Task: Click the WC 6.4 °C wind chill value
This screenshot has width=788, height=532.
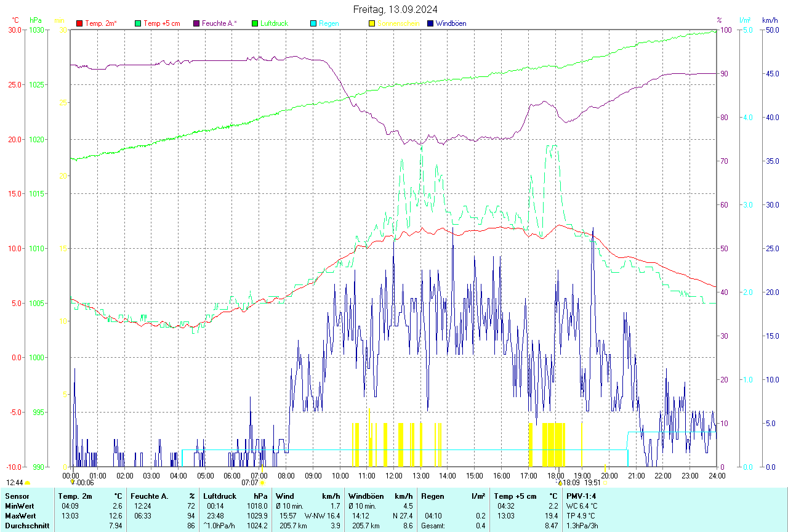Action: point(582,506)
